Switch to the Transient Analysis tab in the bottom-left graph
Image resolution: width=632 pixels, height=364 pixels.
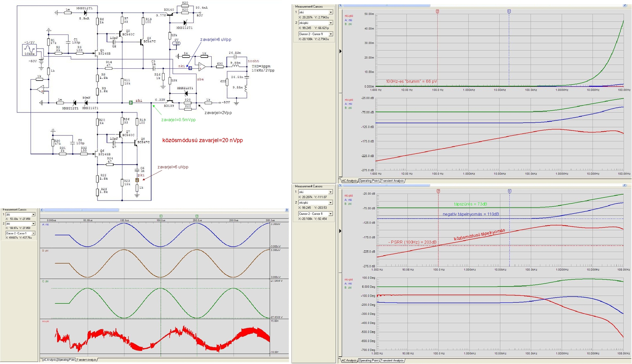click(x=87, y=360)
